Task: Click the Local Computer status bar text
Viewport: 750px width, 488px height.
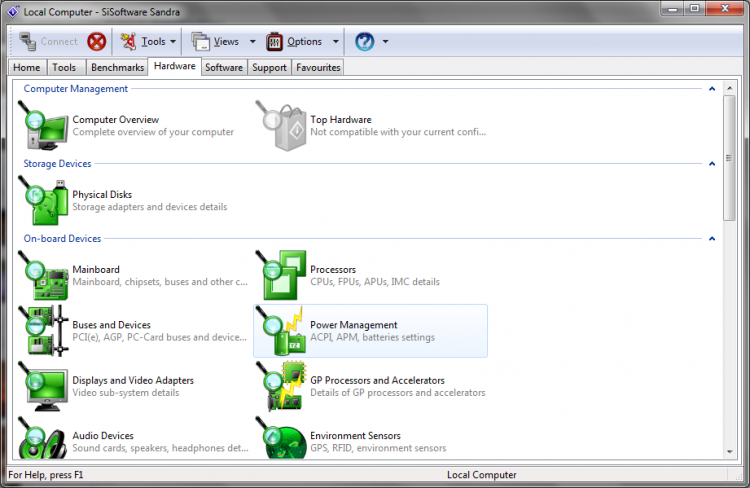Action: 482,475
